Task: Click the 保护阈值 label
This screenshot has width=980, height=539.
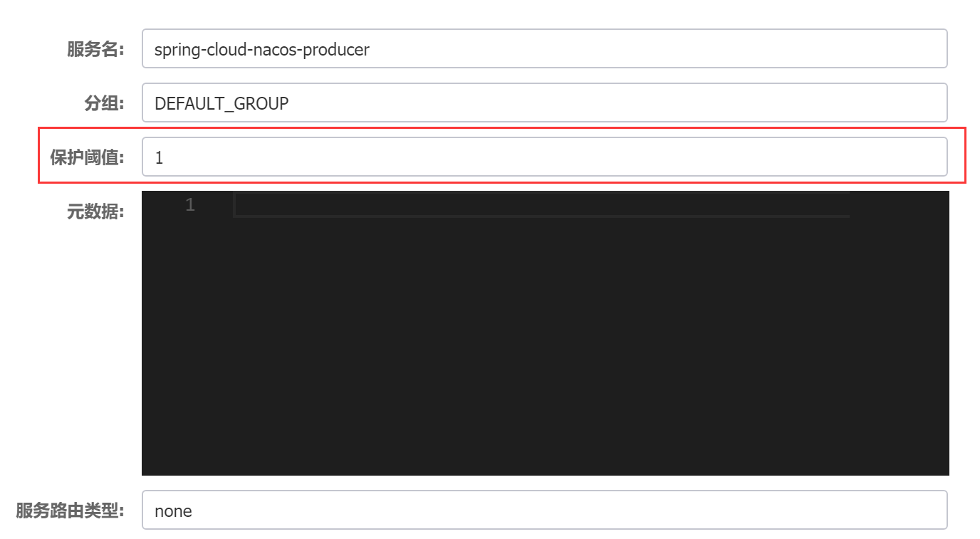Action: click(87, 157)
